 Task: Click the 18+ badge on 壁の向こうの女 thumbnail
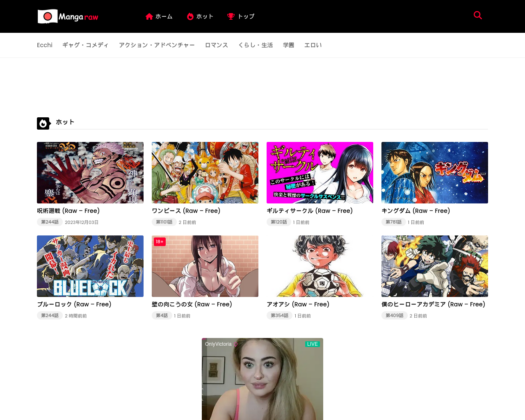(160, 242)
